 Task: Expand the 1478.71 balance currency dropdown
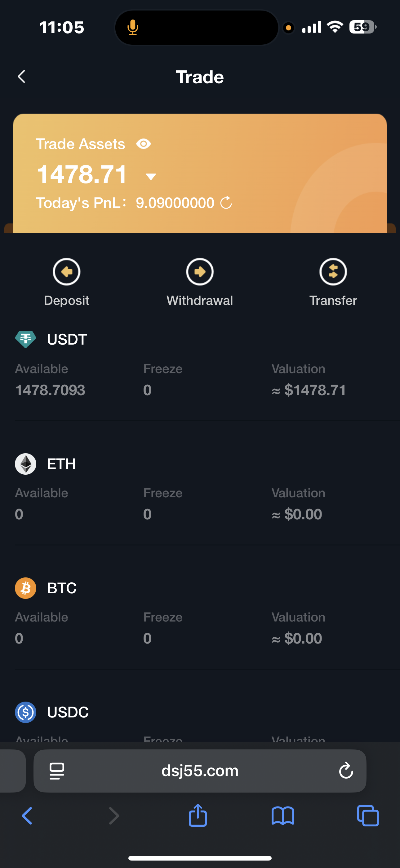(151, 176)
